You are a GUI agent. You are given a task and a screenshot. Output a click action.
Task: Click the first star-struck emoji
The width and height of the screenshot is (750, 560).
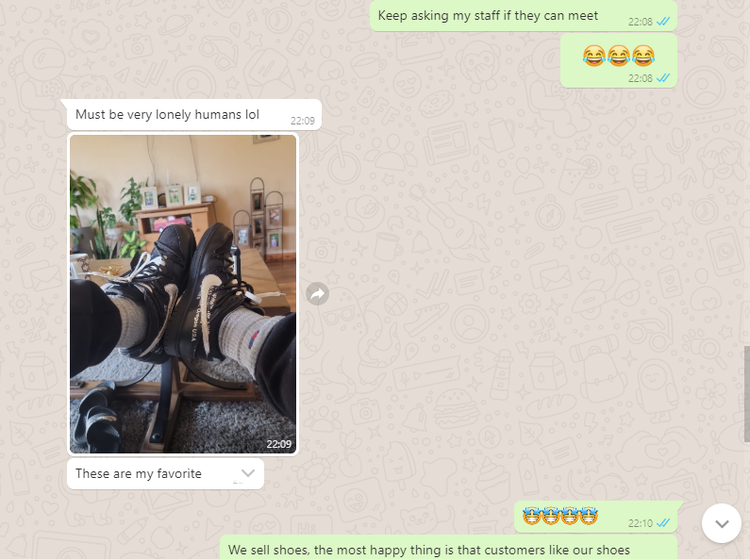point(532,516)
